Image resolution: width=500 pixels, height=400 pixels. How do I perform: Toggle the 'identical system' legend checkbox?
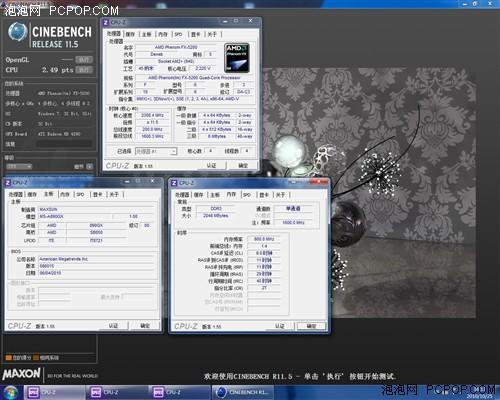point(36,358)
